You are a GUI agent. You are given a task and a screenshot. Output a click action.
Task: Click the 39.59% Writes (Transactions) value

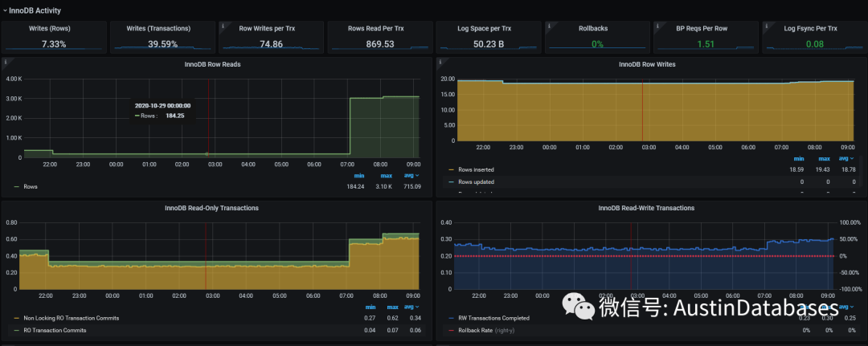162,43
